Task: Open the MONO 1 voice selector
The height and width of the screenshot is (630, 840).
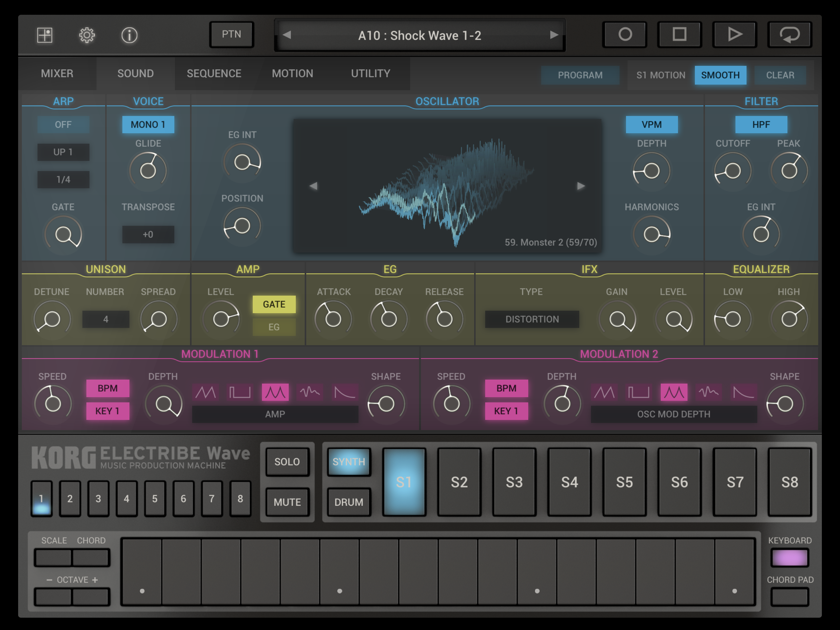Action: coord(148,125)
